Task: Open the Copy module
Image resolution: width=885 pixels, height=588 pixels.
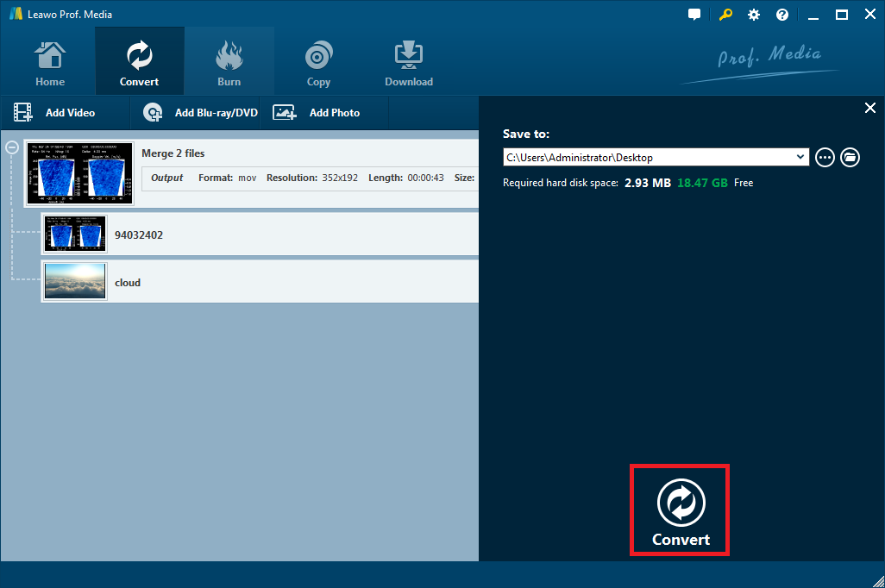Action: [x=318, y=65]
